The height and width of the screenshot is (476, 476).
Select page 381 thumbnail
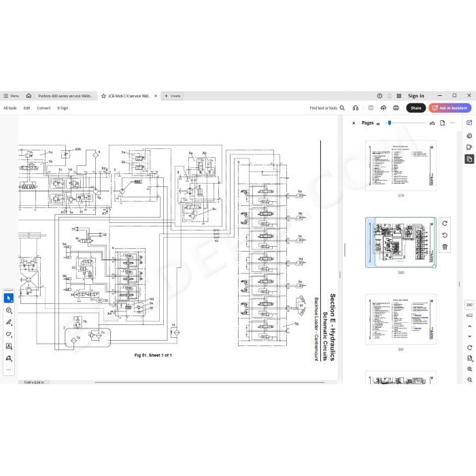[401, 320]
